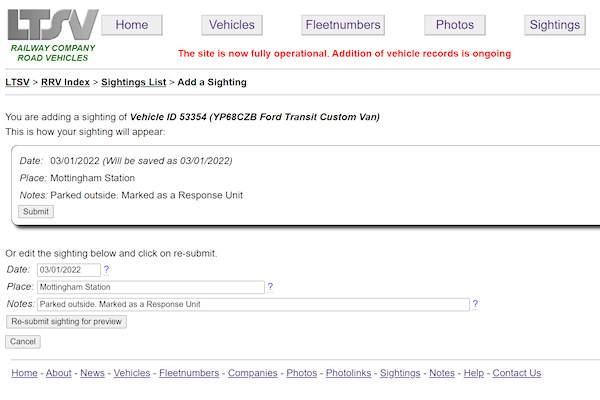Click the help question mark beside Notes field
600x400 pixels.
[475, 304]
